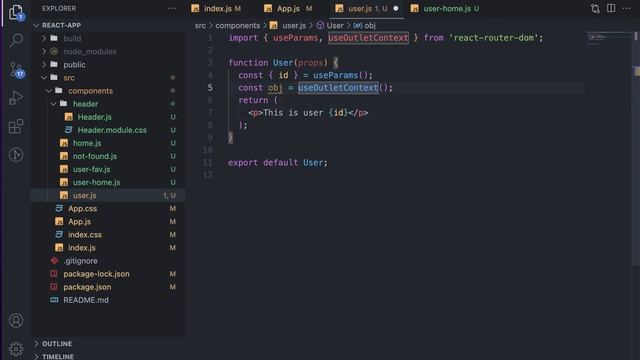Open README.md file
This screenshot has height=360, width=640.
coord(86,300)
